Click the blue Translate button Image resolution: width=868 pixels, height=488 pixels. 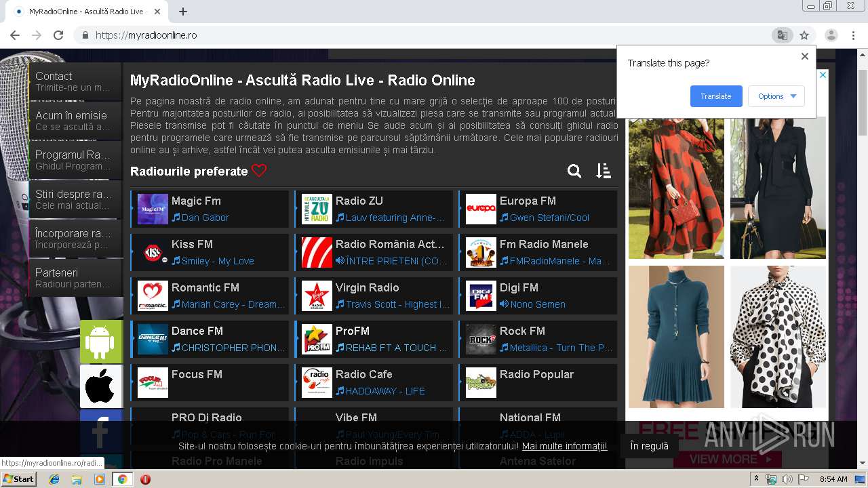[716, 96]
